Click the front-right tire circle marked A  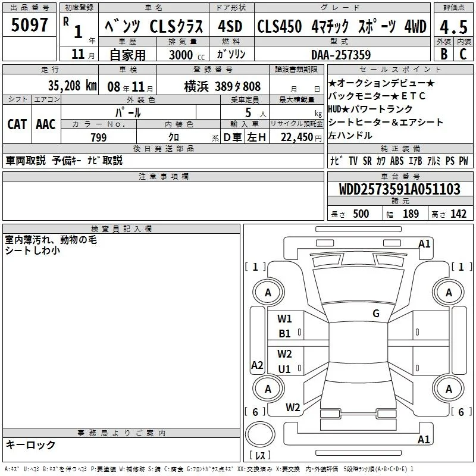coord(449,292)
